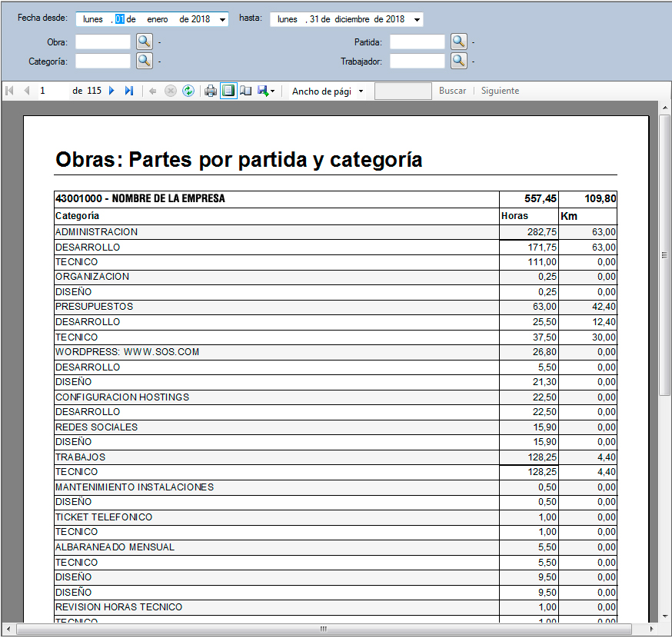
Task: Click the Partida input field
Action: click(x=418, y=42)
